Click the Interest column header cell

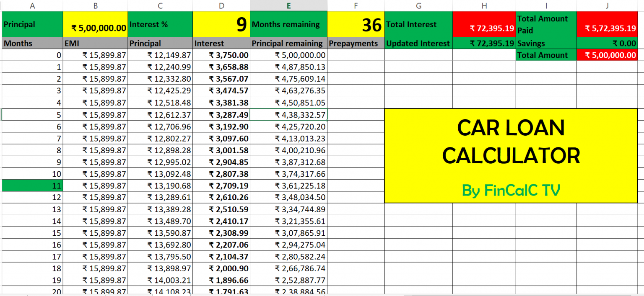click(221, 43)
